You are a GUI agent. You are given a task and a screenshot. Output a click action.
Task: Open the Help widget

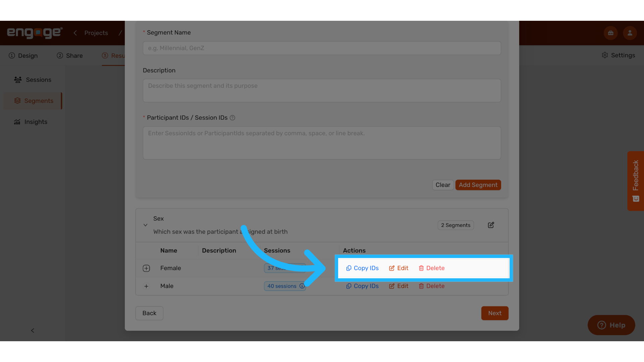point(611,325)
